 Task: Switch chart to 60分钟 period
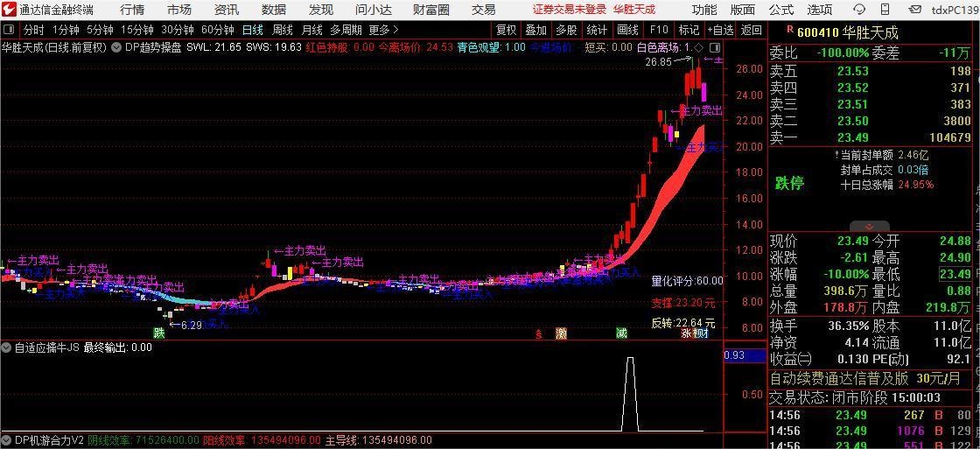click(218, 30)
